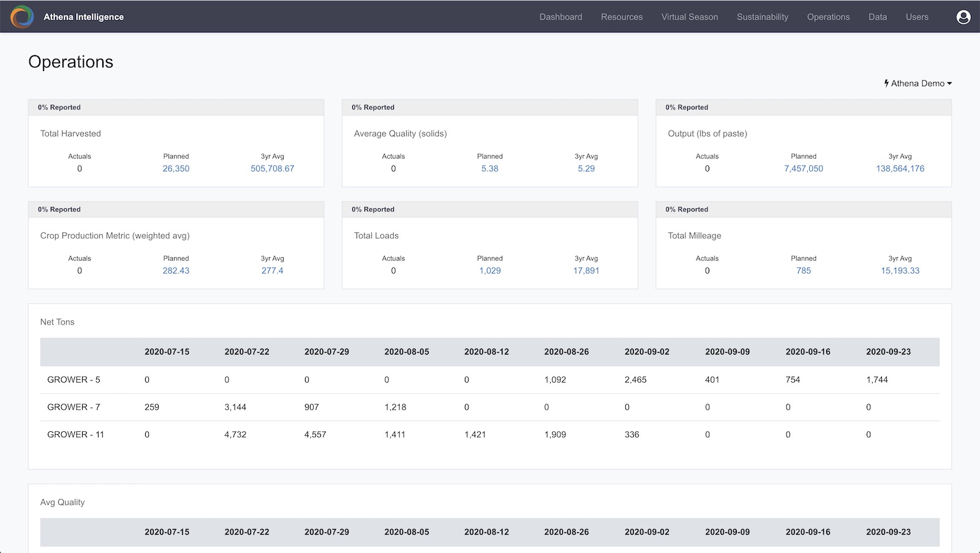Click GROWER - 7 value 3,144
980x553 pixels.
pos(235,407)
